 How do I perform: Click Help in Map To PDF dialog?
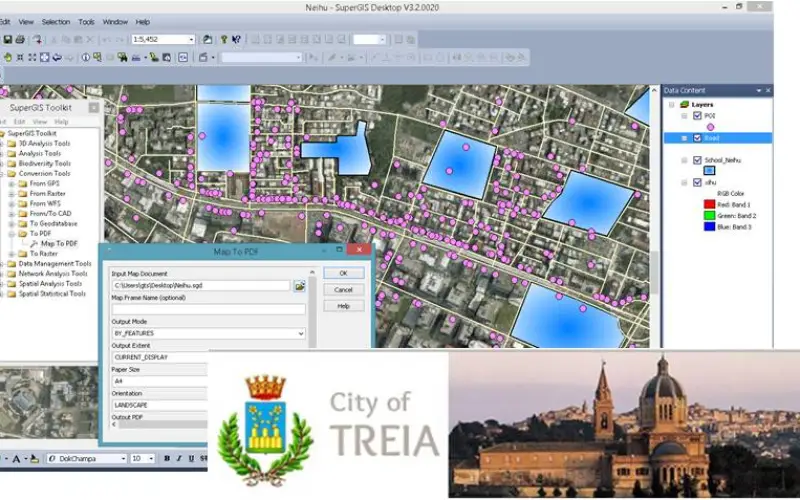[344, 306]
